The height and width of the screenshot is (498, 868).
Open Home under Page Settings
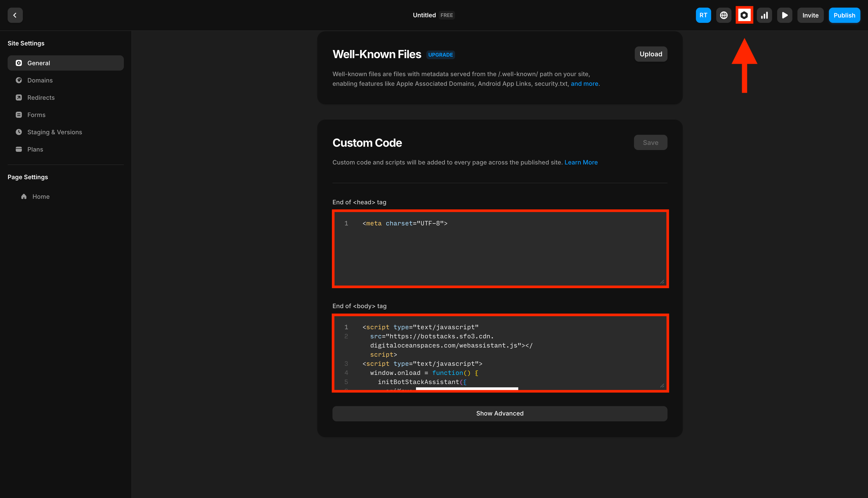click(41, 196)
